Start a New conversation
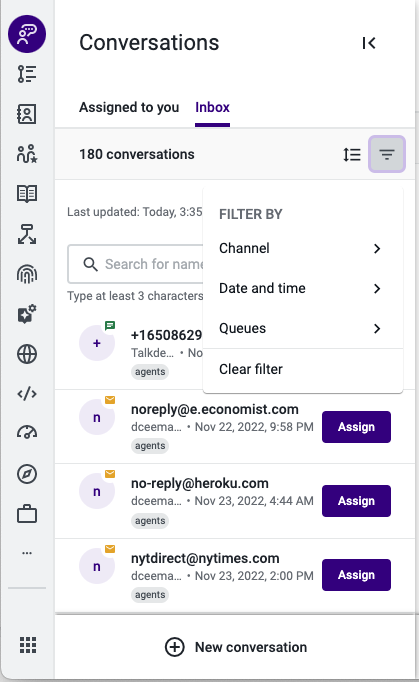 [235, 647]
